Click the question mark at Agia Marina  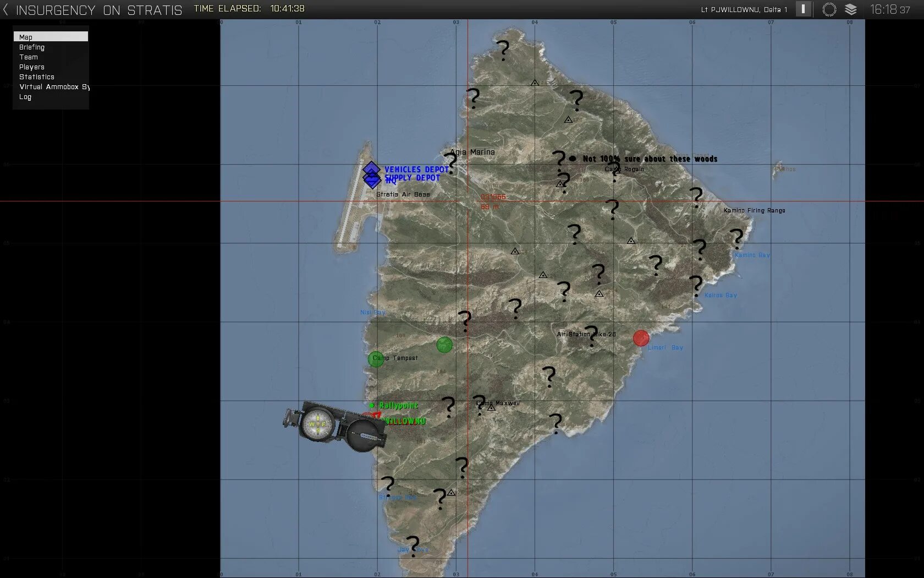[451, 163]
